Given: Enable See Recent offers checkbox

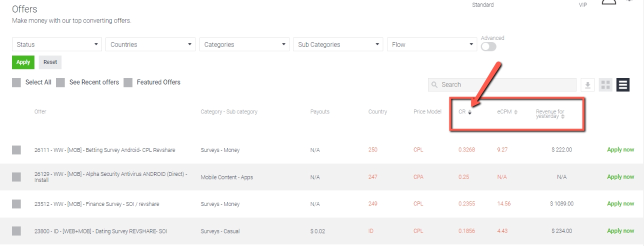Looking at the screenshot, I should [60, 82].
